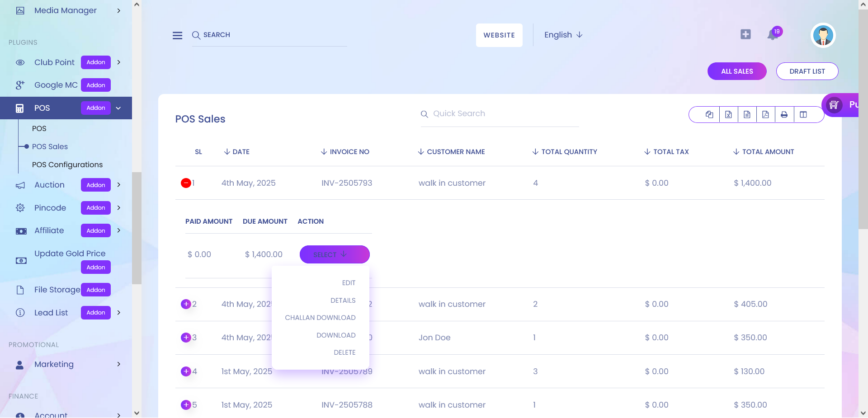Expand Pincode submenu chevron

[119, 208]
